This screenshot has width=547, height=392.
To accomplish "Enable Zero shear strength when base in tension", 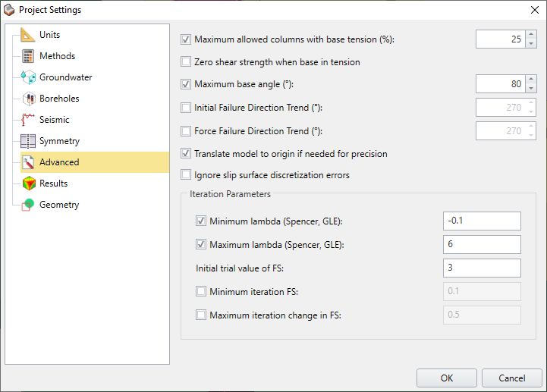I will coord(186,62).
